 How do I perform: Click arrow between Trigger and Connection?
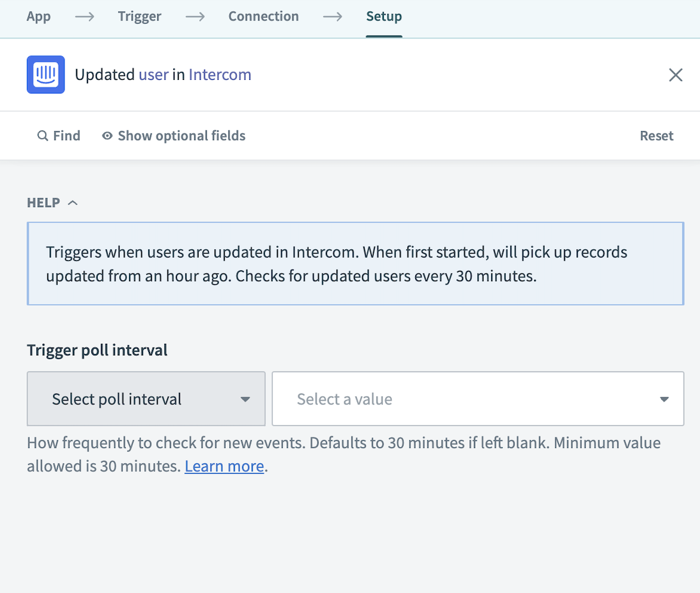(x=195, y=17)
